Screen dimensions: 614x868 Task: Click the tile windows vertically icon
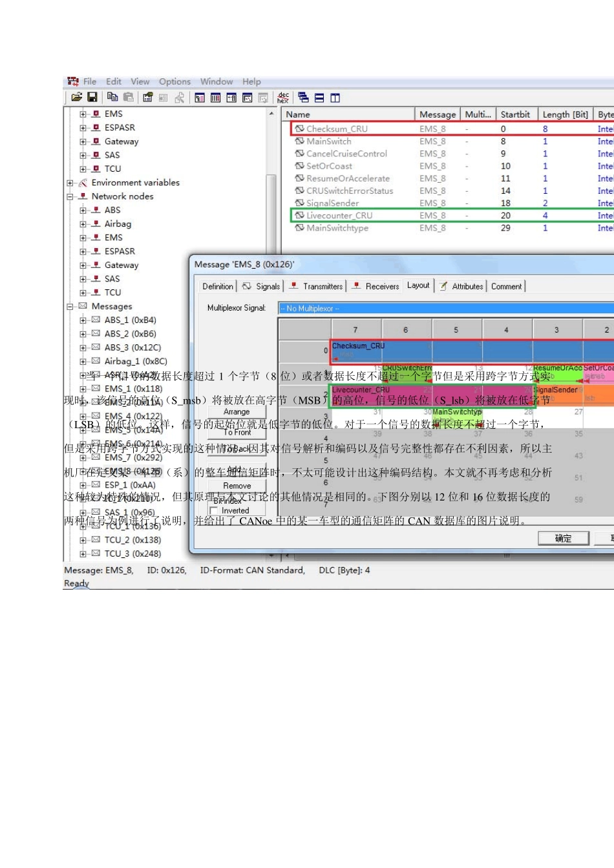335,98
